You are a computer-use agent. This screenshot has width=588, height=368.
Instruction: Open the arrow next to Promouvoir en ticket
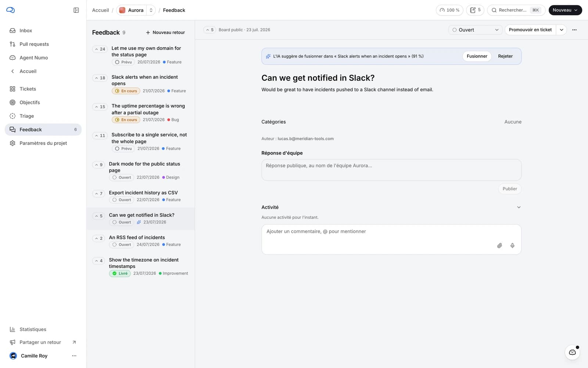[561, 30]
